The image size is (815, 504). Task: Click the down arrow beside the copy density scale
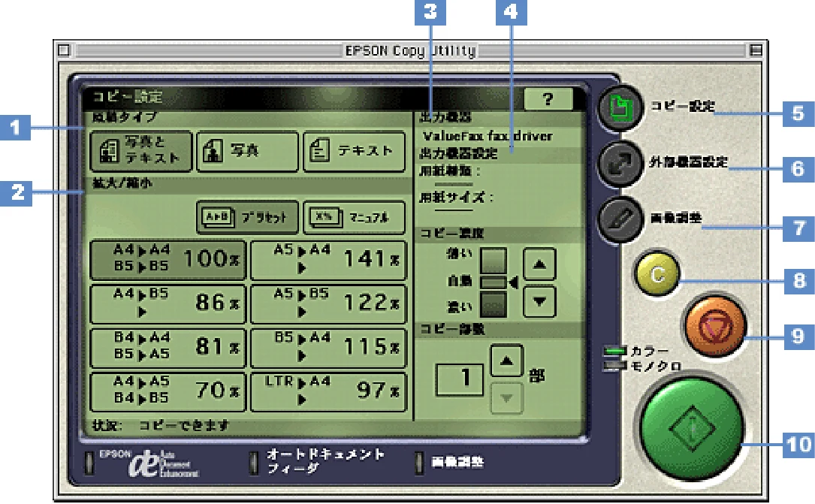pos(539,301)
